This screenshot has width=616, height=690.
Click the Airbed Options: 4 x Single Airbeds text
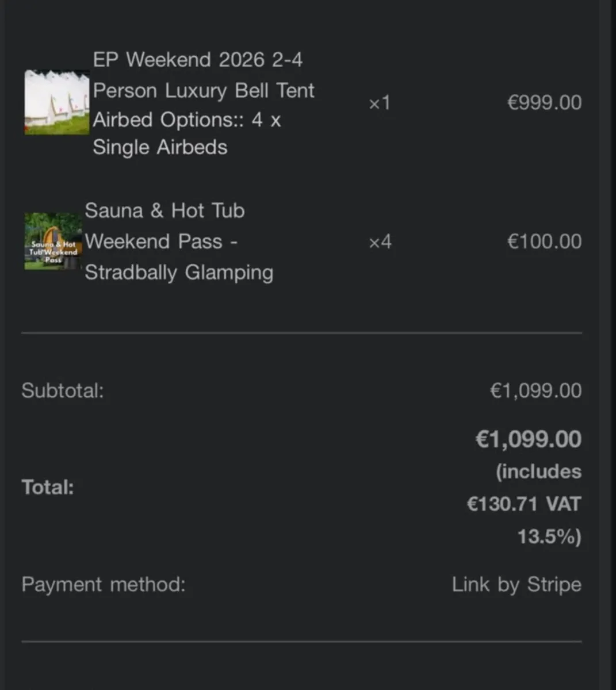tap(186, 133)
